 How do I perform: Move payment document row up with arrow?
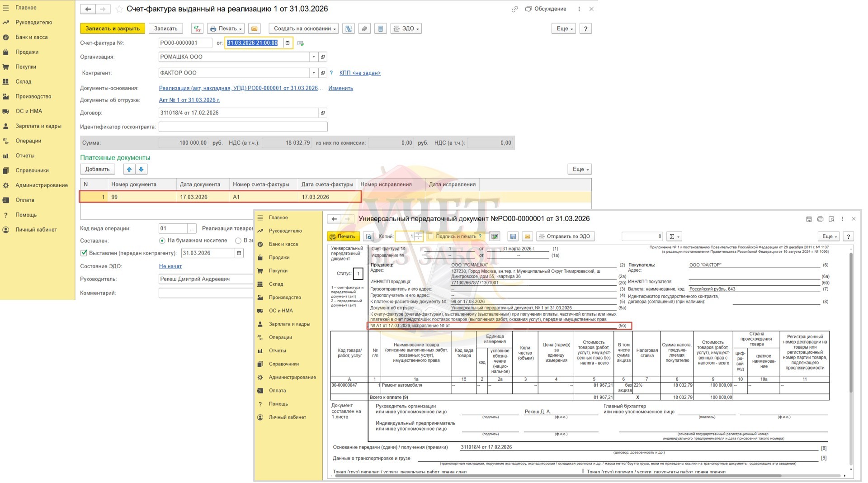[x=129, y=169]
